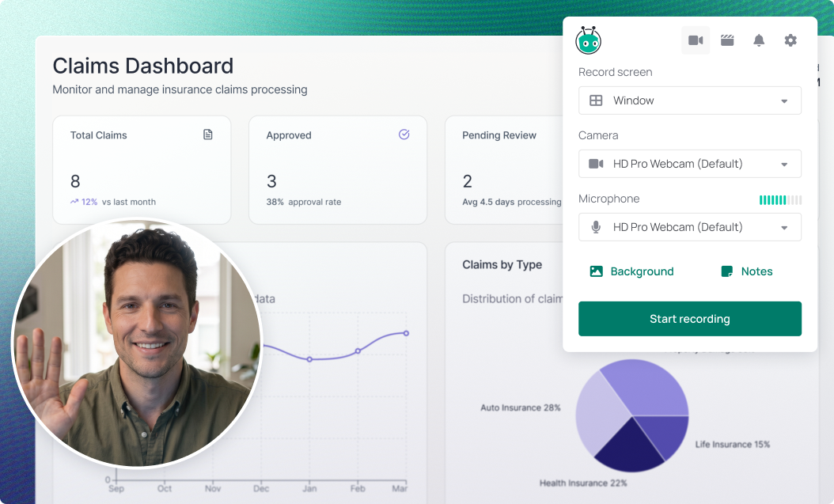Click the window grid icon
The width and height of the screenshot is (834, 504).
[597, 100]
